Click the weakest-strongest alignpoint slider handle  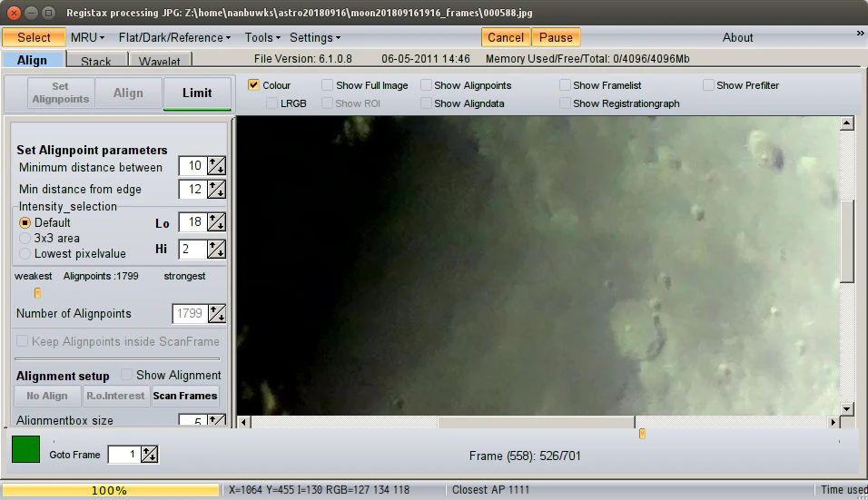[37, 292]
